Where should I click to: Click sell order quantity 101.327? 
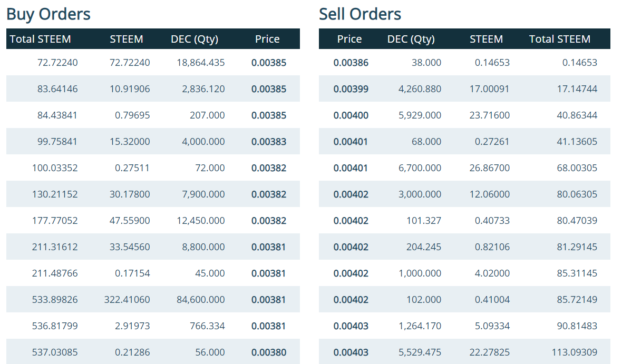tap(424, 221)
